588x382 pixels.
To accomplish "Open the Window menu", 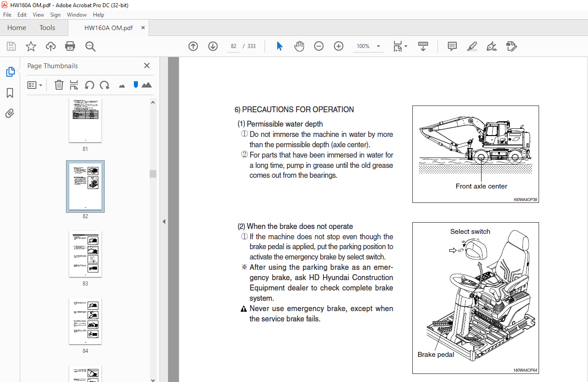I will tap(77, 15).
